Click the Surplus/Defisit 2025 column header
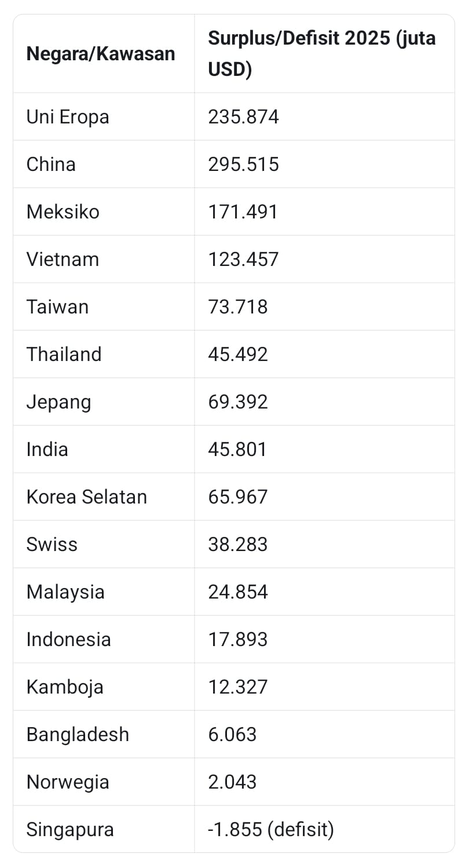Screen dimensions: 469x868 click(x=321, y=54)
